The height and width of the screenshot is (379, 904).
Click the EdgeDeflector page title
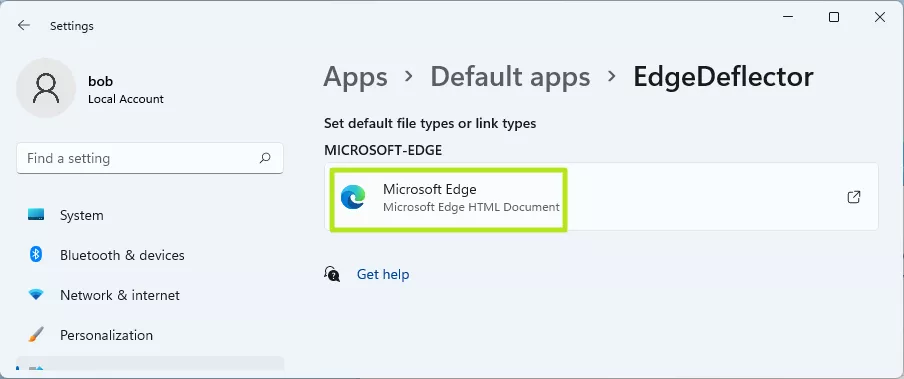[x=723, y=77]
